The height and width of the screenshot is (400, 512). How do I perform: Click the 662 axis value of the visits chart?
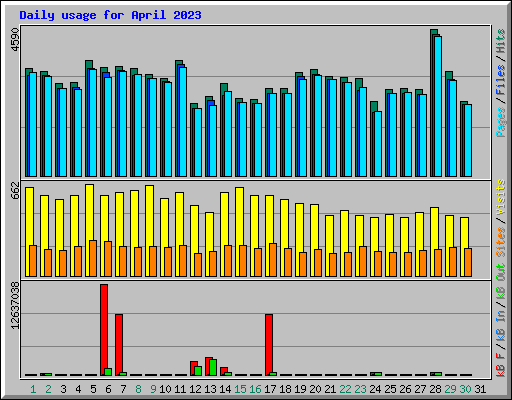pos(15,190)
